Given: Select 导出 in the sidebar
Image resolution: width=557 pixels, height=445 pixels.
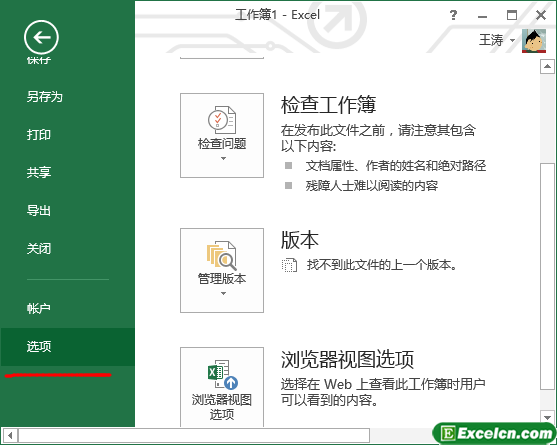Looking at the screenshot, I should (x=39, y=211).
